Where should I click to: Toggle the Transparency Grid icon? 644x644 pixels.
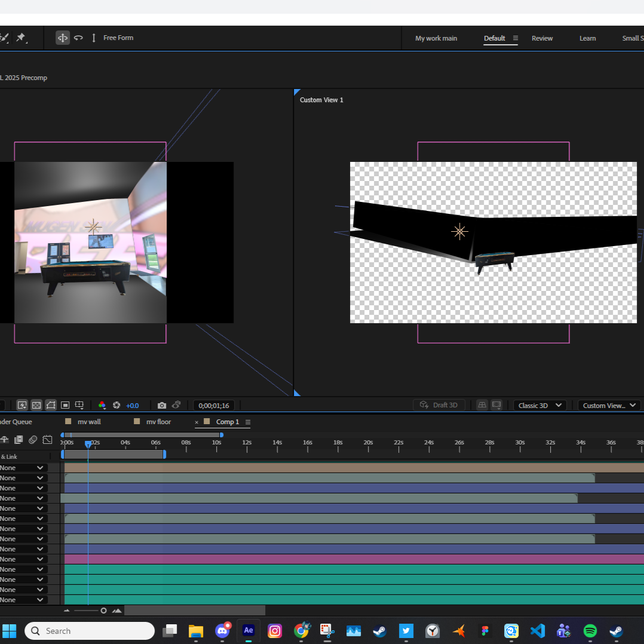click(x=36, y=405)
